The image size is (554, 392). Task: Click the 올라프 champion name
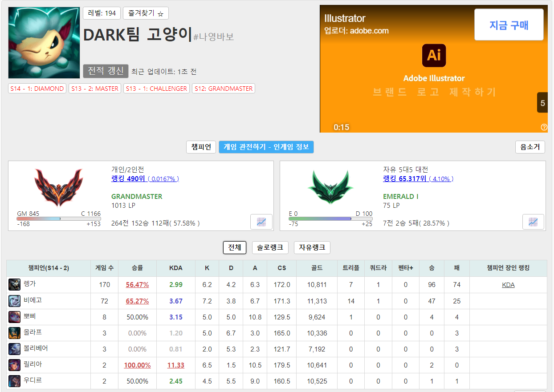pyautogui.click(x=33, y=332)
